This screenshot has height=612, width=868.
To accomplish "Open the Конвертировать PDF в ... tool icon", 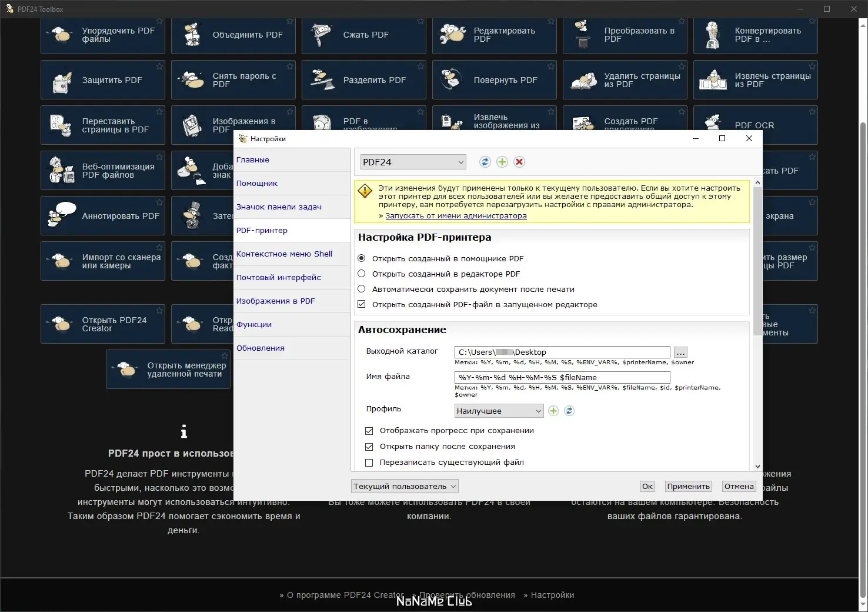I will [713, 35].
